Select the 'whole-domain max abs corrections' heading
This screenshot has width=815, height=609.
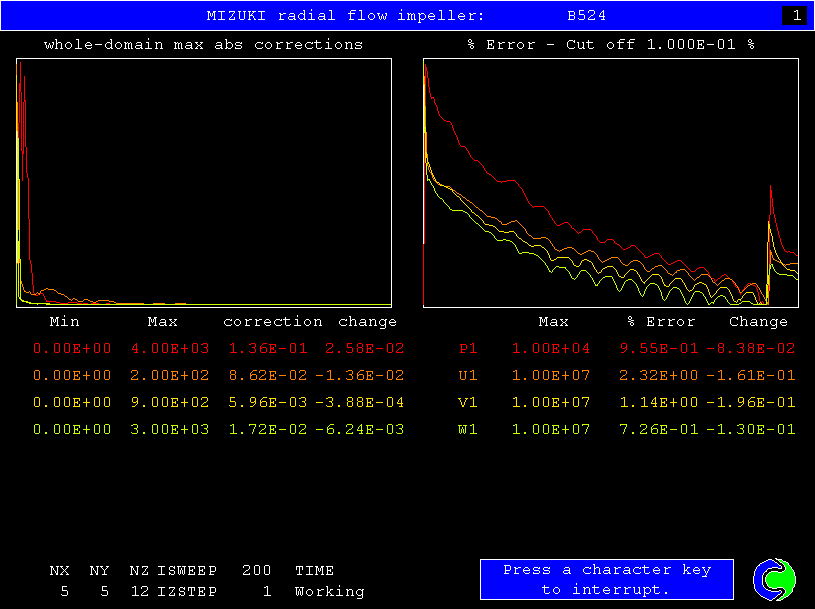(203, 45)
